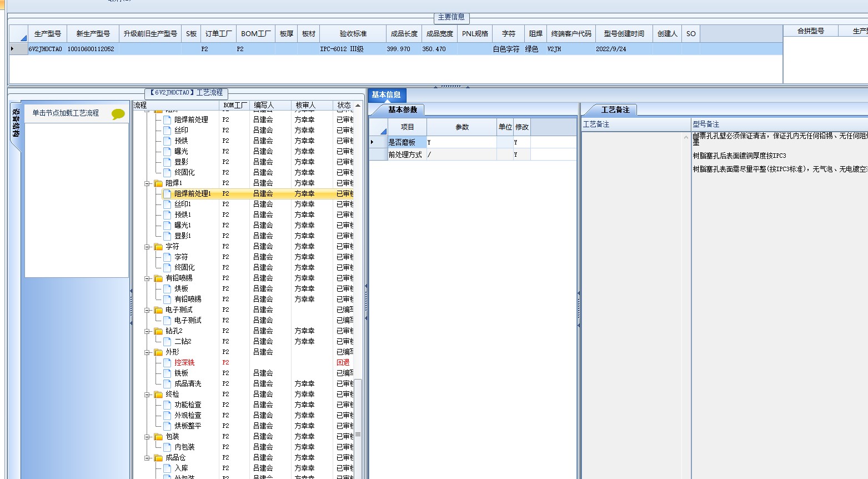Image resolution: width=868 pixels, height=479 pixels.
Task: Click document icon beside 外观检查
Action: [x=167, y=415]
